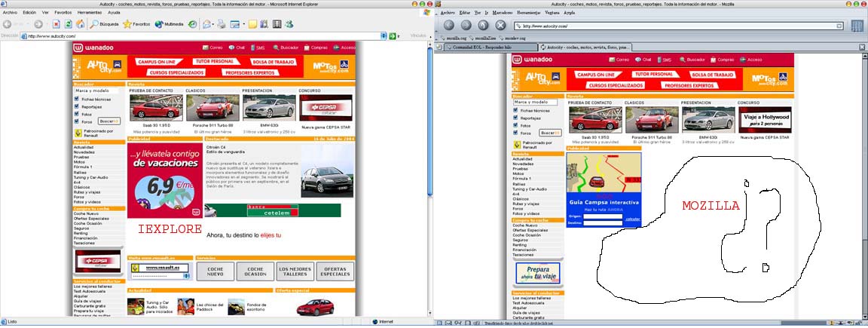Screen dimensions: 868x328
Task: Click Stop button in Mozilla navigation bar
Action: [x=500, y=25]
